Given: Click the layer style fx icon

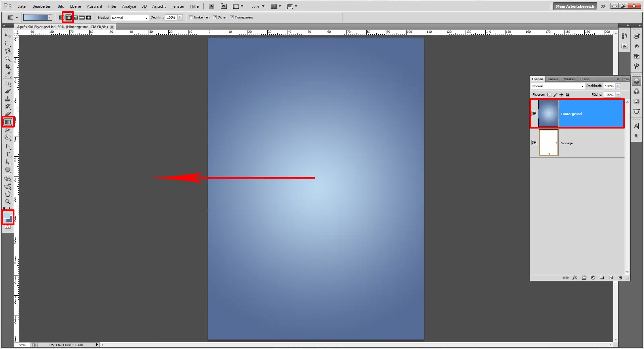Looking at the screenshot, I should click(575, 278).
